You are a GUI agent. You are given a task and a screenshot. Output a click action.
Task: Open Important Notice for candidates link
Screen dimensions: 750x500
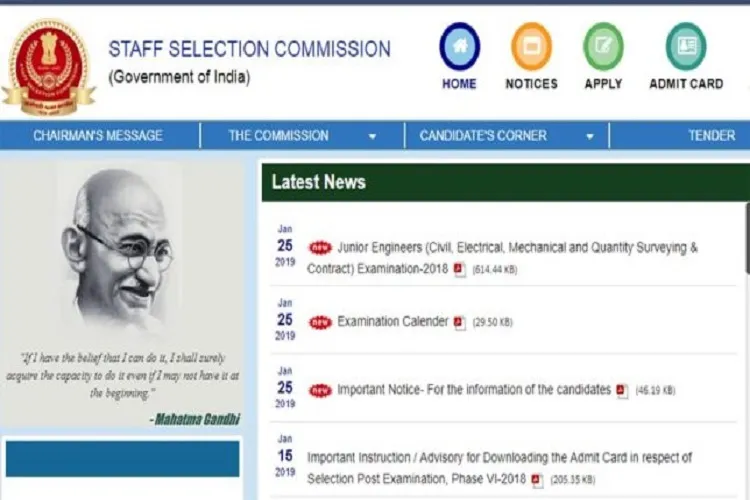click(x=474, y=389)
